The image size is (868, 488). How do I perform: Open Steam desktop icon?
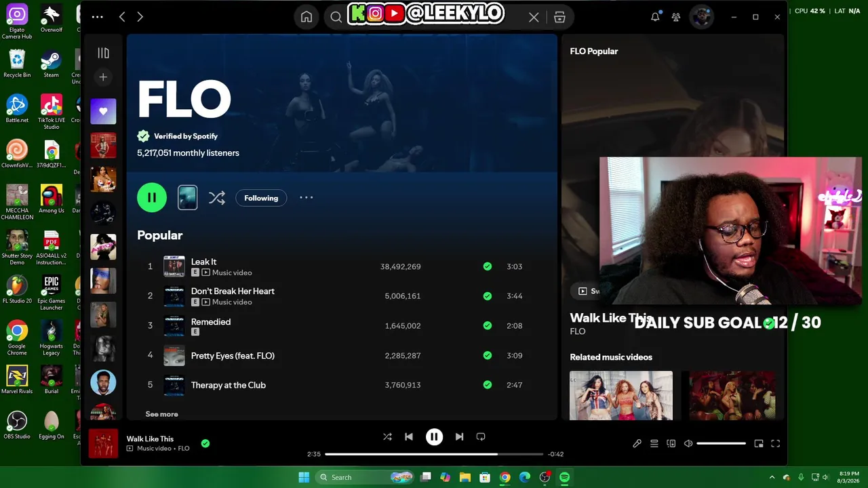coord(51,64)
